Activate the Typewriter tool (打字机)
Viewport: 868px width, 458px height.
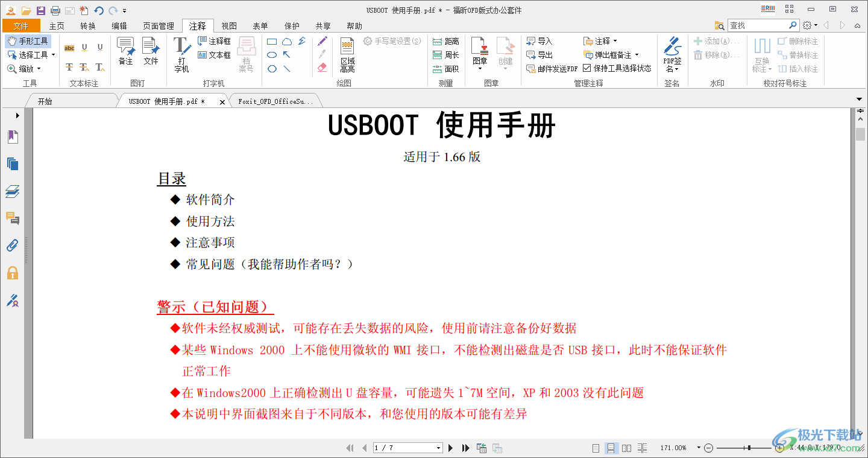[x=181, y=55]
